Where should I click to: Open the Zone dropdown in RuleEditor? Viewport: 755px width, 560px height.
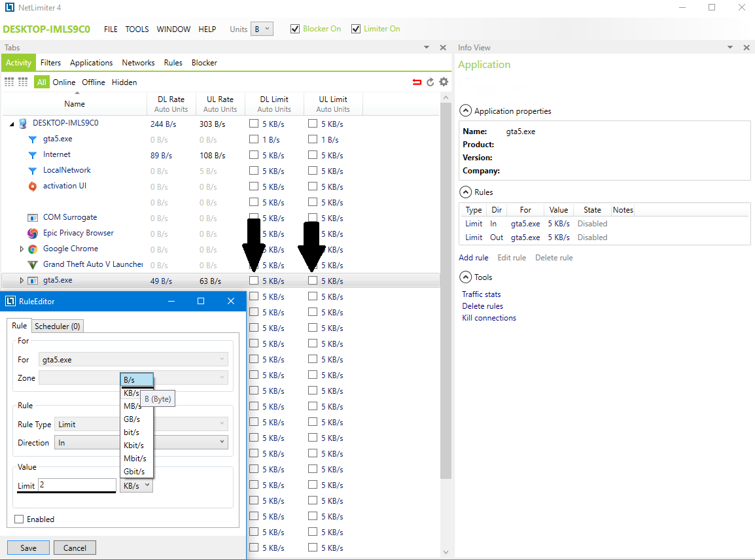tap(133, 377)
